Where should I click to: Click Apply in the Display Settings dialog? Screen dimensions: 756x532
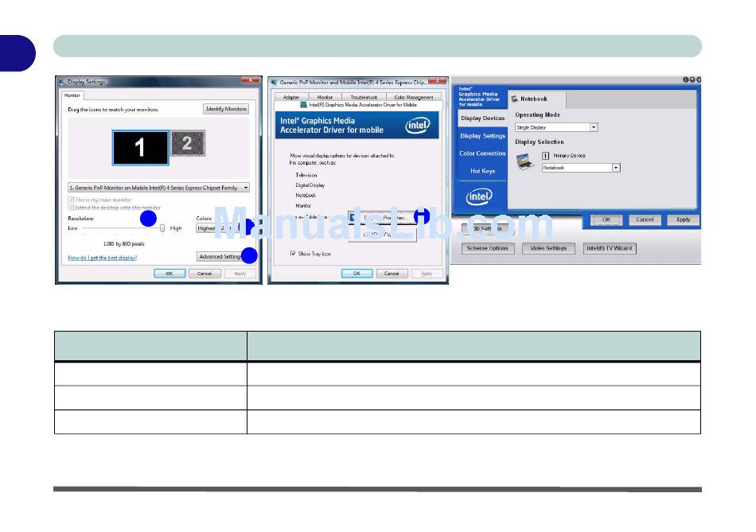point(240,274)
